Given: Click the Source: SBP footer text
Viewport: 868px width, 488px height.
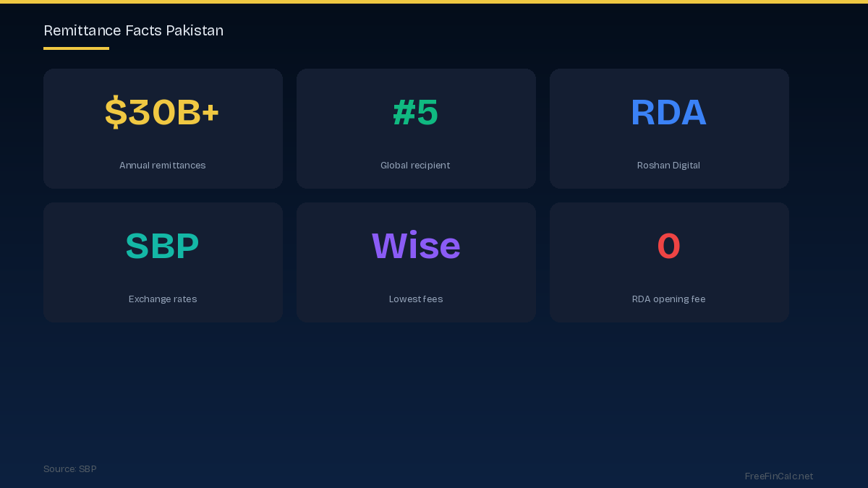Looking at the screenshot, I should 70,469.
